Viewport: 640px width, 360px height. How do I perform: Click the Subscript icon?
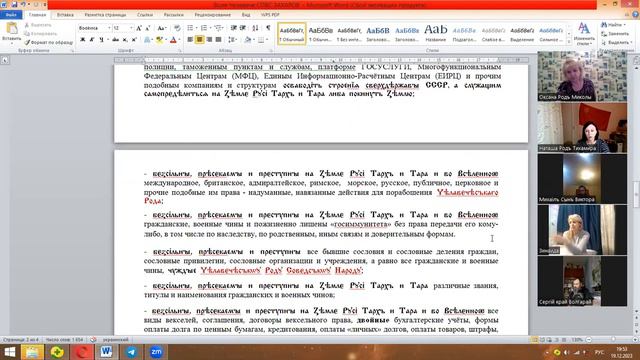coord(125,40)
